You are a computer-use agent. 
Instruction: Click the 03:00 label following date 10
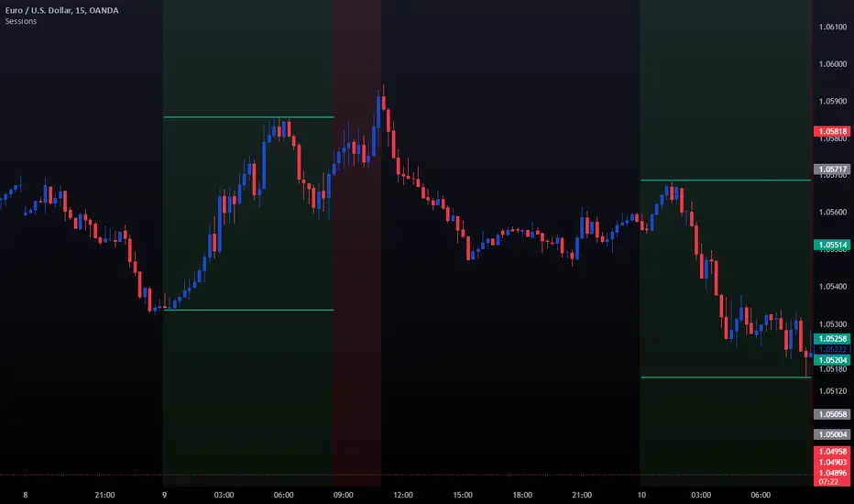(x=701, y=495)
